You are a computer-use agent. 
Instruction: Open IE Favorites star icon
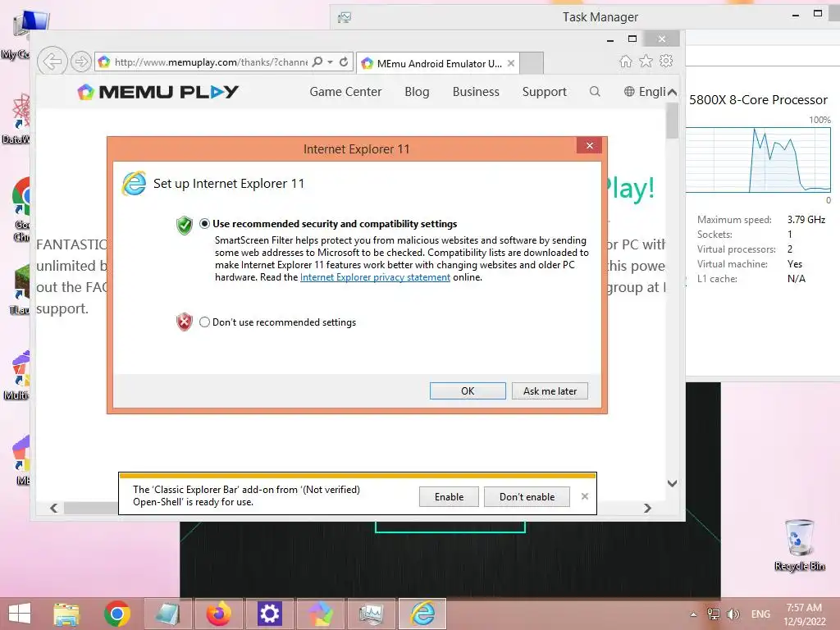click(646, 61)
